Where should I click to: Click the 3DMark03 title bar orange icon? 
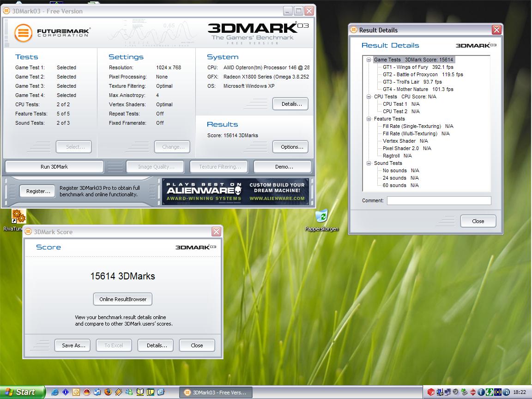(x=7, y=11)
